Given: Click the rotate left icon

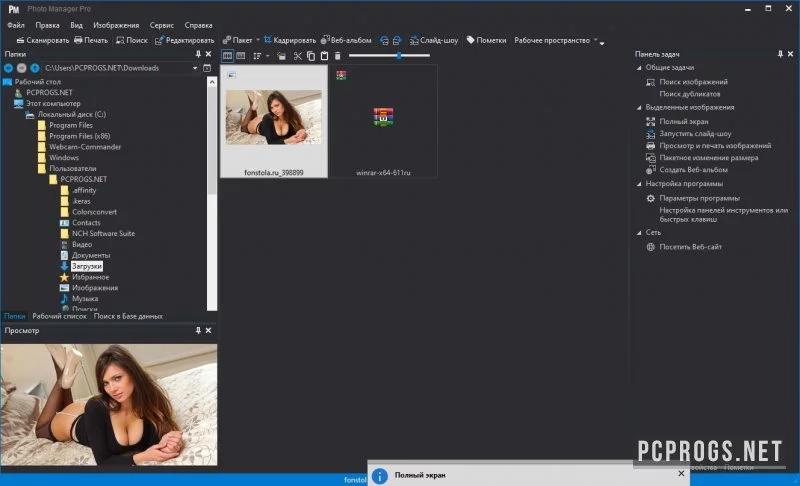Looking at the screenshot, I should 384,40.
